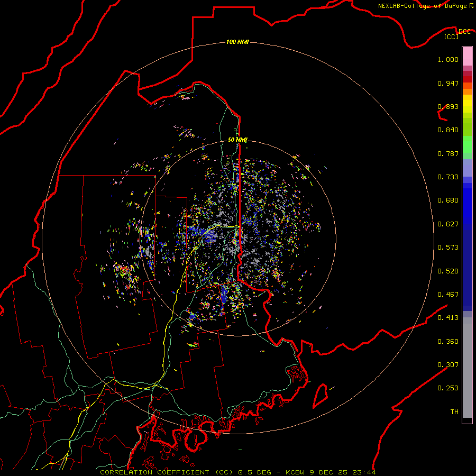Click the 0.413 legend value
This screenshot has width=476, height=476.
click(448, 318)
